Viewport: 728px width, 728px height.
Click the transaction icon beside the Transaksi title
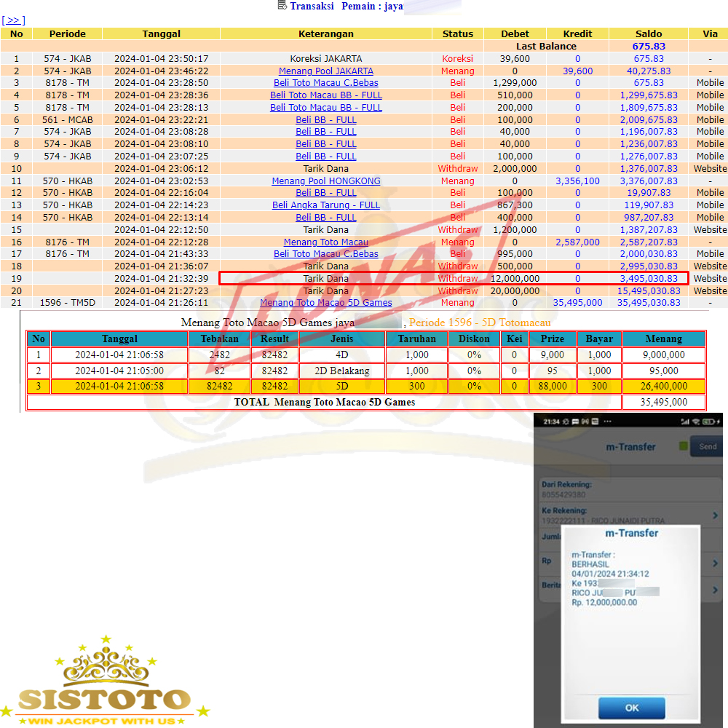(282, 6)
